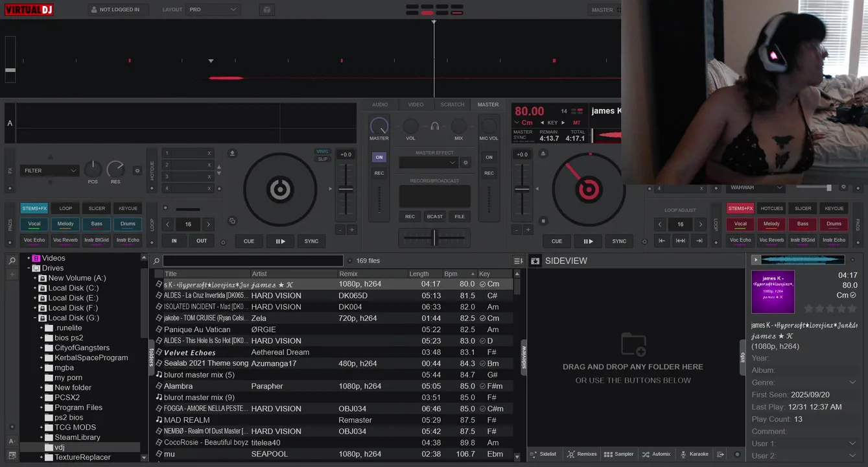Viewport: 868px width, 467px height.
Task: Click the key up arrow on right deck
Action: 563,123
